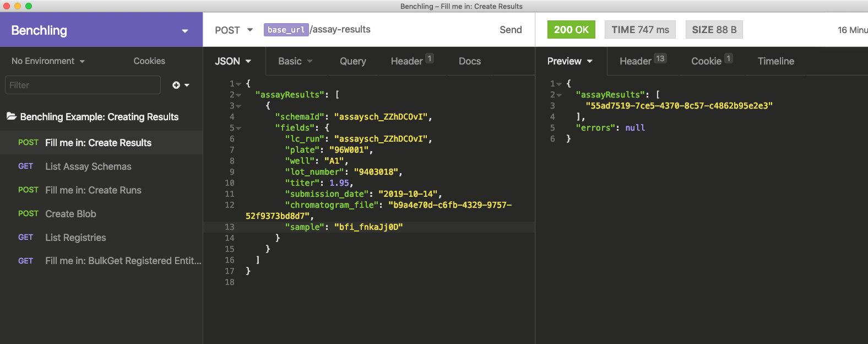Click the TIME 747 ms badge
This screenshot has height=344, width=868.
pos(640,30)
